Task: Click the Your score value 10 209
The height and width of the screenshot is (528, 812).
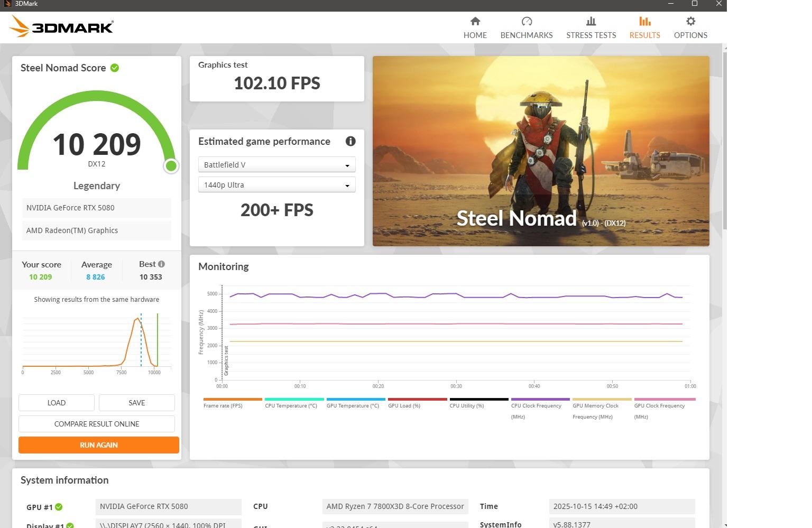Action: [41, 277]
